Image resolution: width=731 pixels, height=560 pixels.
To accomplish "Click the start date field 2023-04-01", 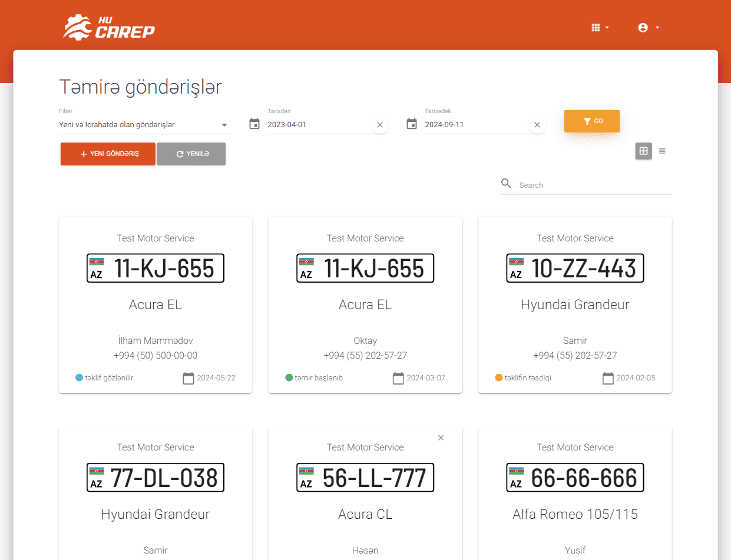I will [318, 125].
